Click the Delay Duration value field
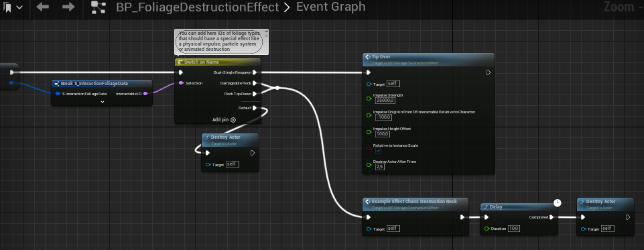The height and width of the screenshot is (250, 644). point(514,229)
